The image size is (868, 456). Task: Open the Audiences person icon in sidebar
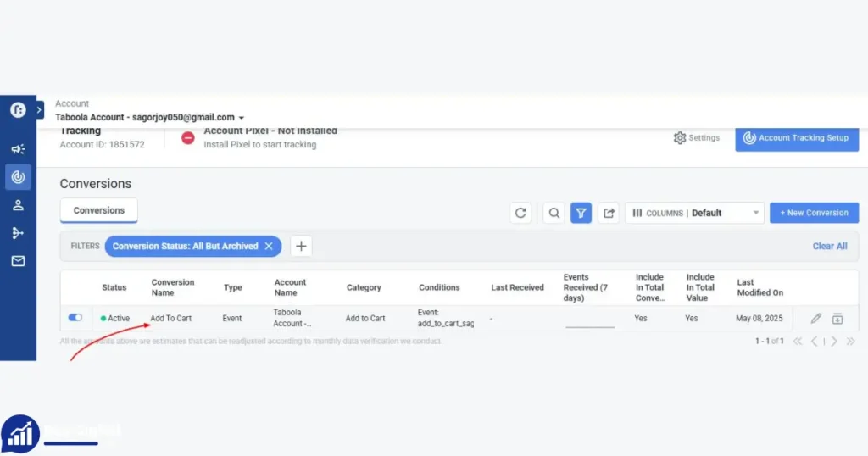[x=18, y=205]
